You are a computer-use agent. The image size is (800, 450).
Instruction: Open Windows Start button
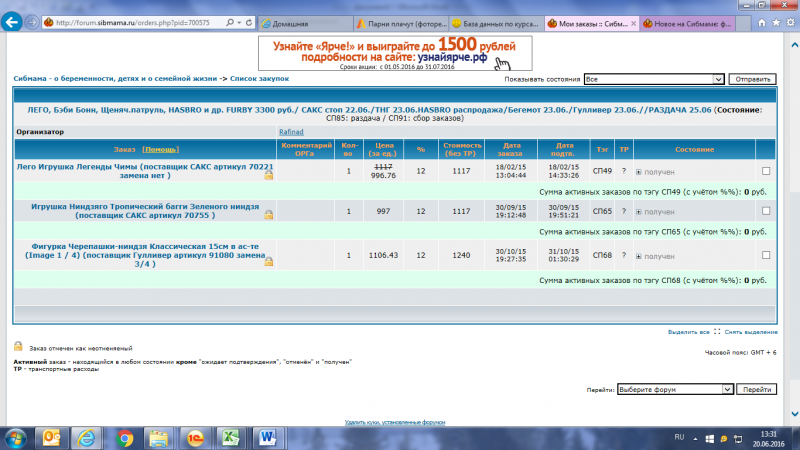tap(15, 438)
